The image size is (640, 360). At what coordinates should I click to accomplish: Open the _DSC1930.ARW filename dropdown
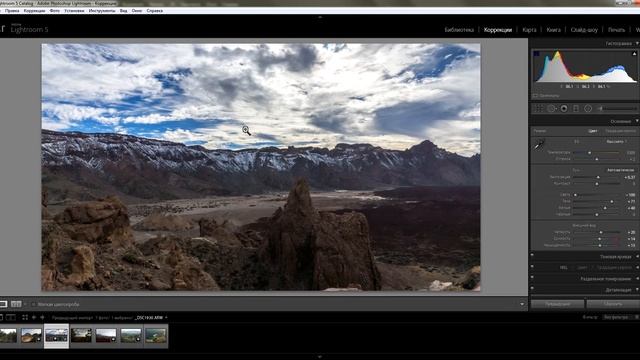coord(151,318)
